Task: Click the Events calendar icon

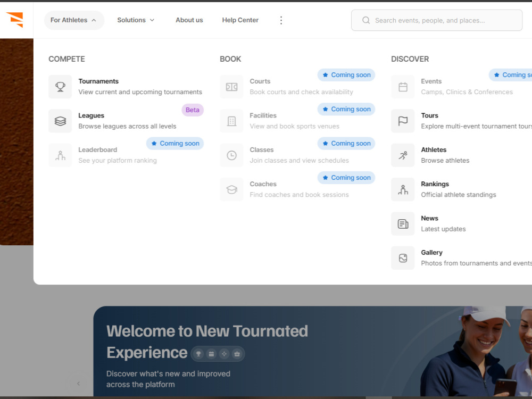Action: 403,87
